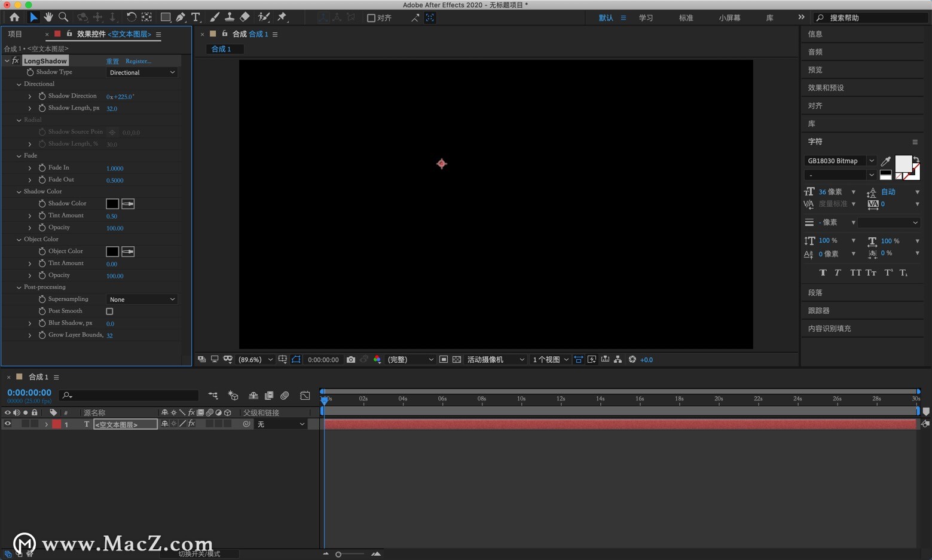Check the Post Smooth checkbox
The width and height of the screenshot is (932, 560).
click(x=109, y=311)
